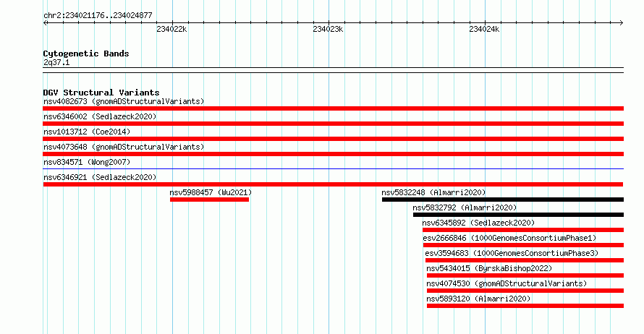Select the 2q37.1 band label
This screenshot has width=644, height=334.
coord(56,62)
